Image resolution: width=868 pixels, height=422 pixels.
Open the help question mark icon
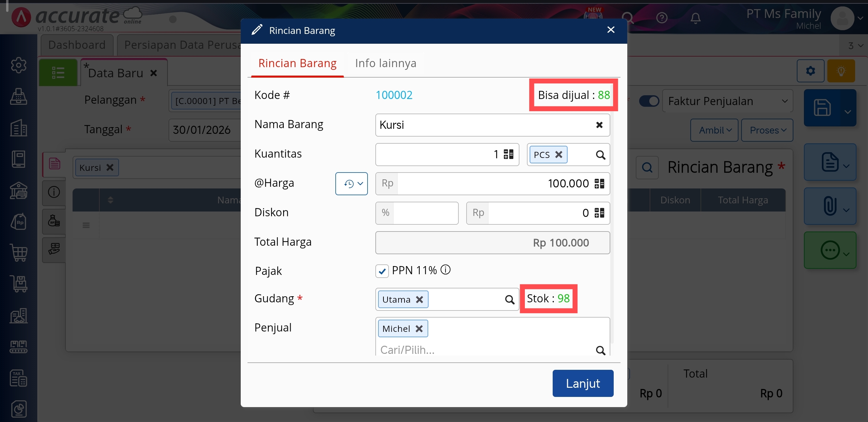[x=662, y=18]
